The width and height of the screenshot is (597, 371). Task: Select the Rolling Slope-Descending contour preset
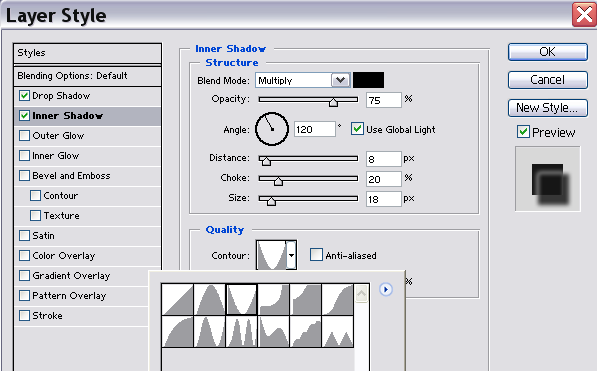[273, 331]
